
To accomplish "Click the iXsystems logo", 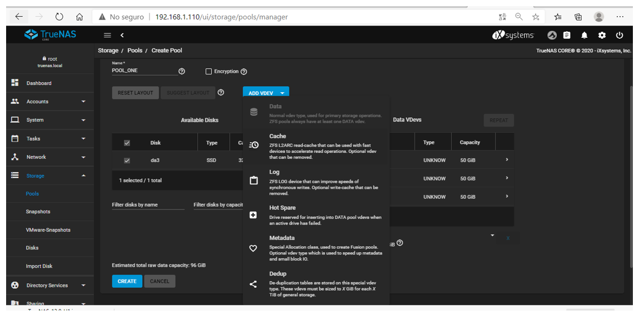I will click(x=512, y=36).
